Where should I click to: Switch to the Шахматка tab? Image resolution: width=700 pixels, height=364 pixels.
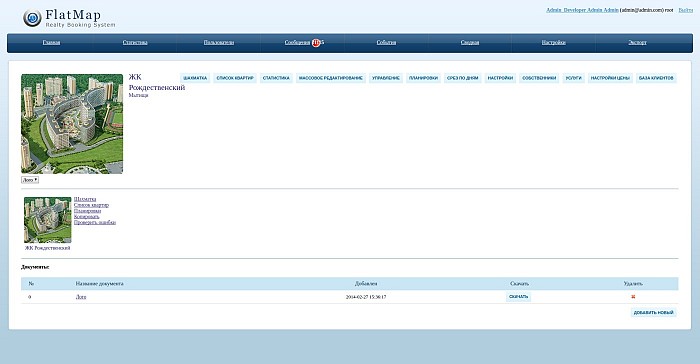pos(195,78)
